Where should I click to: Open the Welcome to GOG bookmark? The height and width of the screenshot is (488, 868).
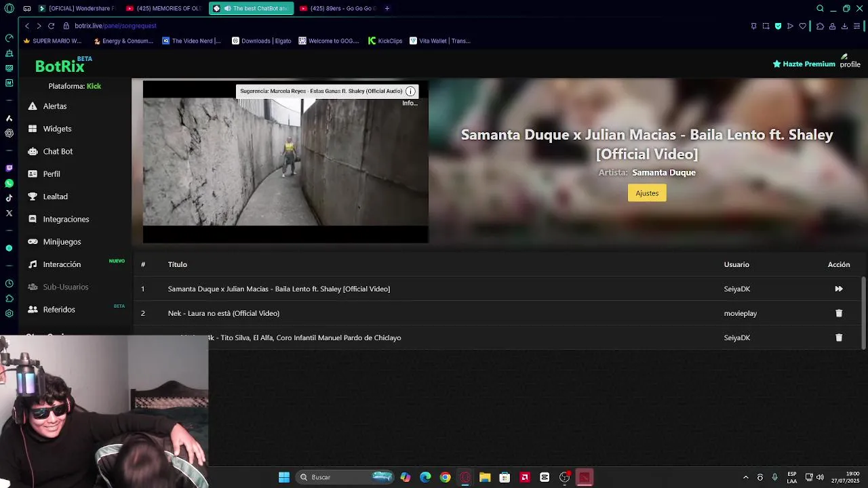coord(329,41)
